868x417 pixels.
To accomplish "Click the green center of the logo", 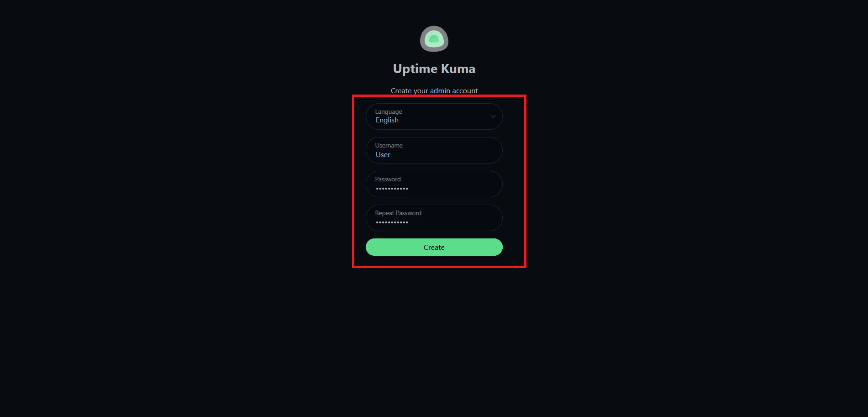I will (434, 40).
